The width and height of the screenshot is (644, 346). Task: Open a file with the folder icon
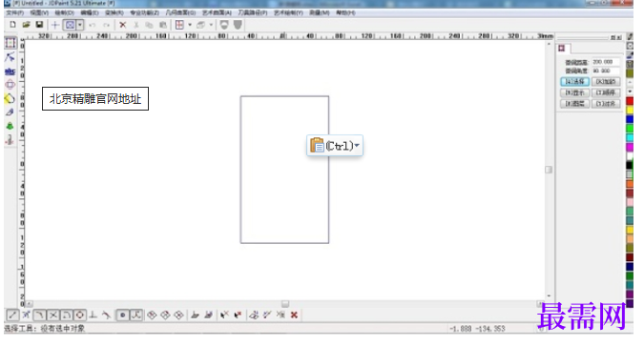(27, 25)
